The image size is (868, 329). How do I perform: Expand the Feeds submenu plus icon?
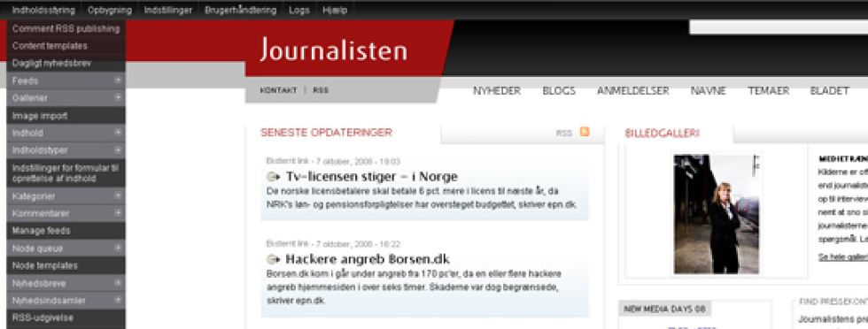tap(118, 80)
